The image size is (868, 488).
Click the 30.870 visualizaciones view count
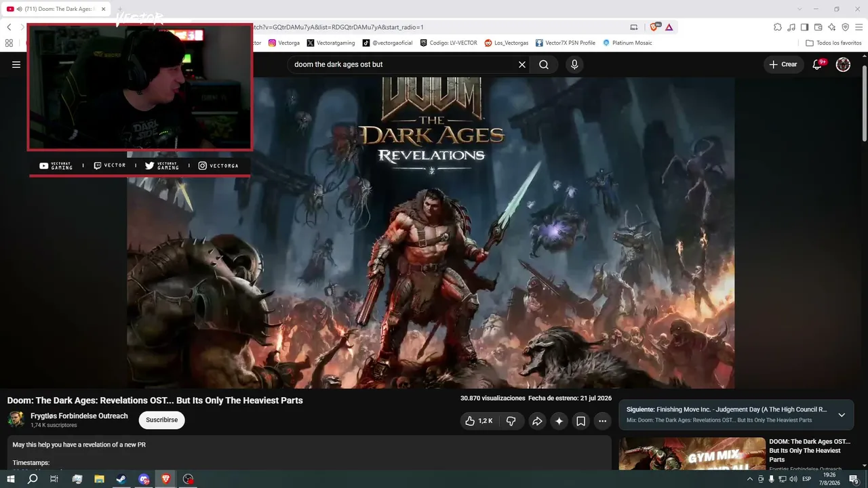(x=492, y=398)
